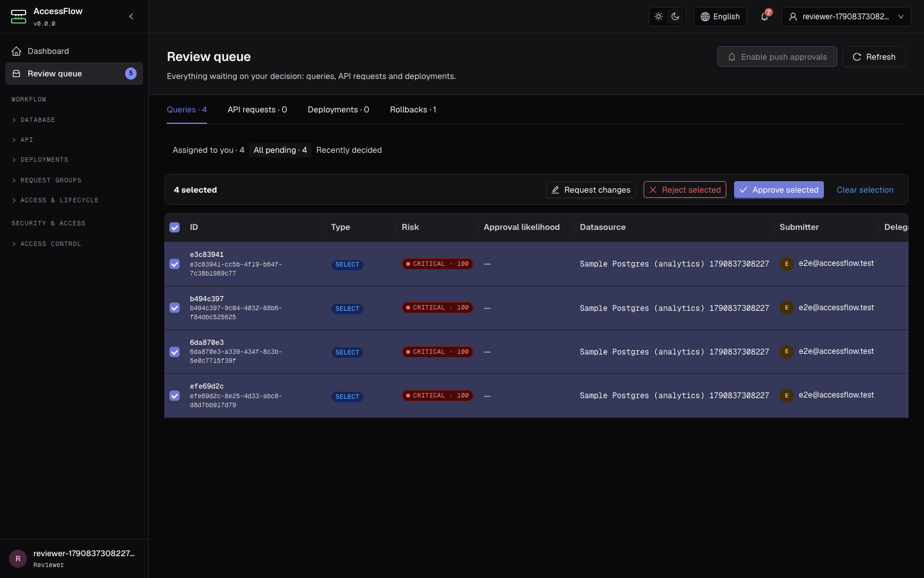Click the Review queue count badge 5

pos(131,73)
